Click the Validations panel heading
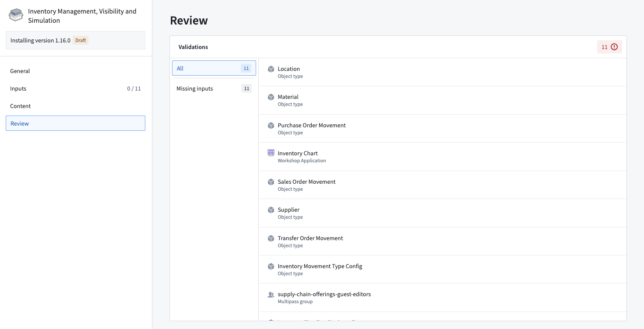This screenshot has height=329, width=644. point(193,47)
